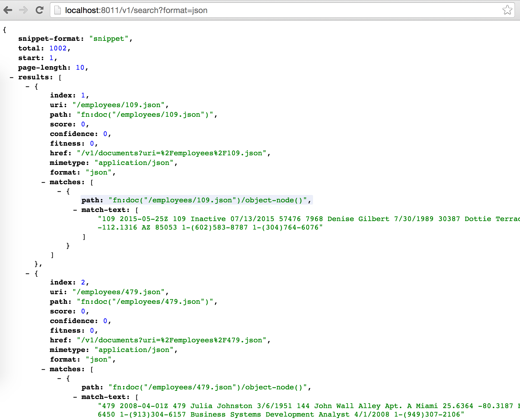
Task: Click text "Business Systems Development Analyst"
Action: 270,414
